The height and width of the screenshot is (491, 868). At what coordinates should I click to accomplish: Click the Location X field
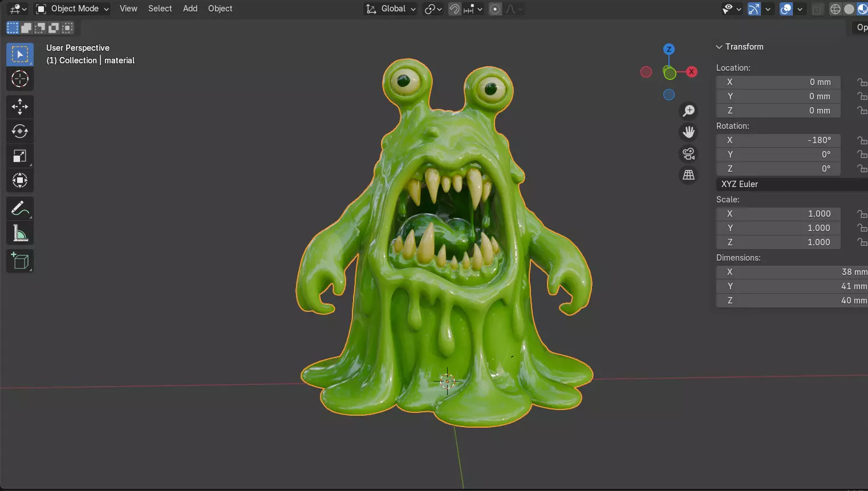[x=778, y=82]
